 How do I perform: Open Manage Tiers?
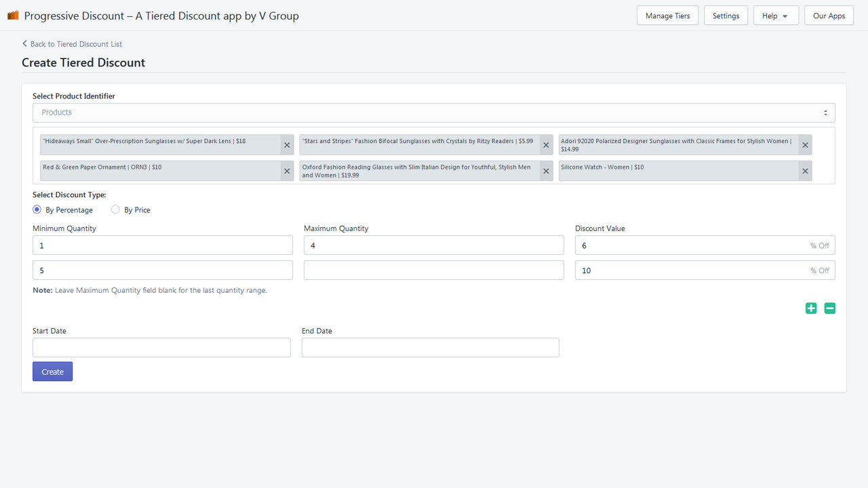click(x=667, y=16)
